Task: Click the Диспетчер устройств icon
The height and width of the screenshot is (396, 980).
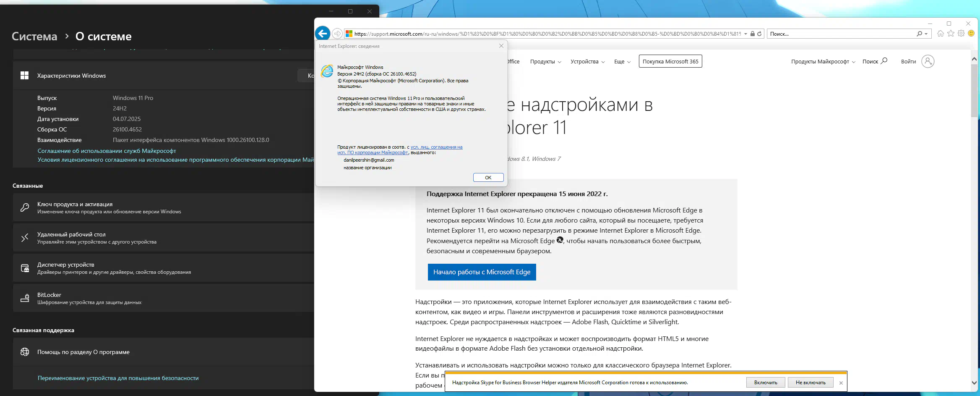Action: 25,268
